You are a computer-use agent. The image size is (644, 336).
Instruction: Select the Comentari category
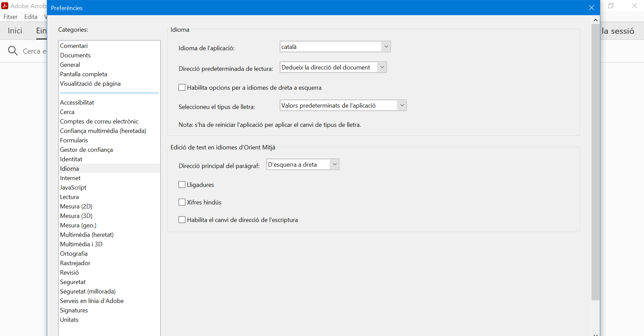[x=74, y=46]
